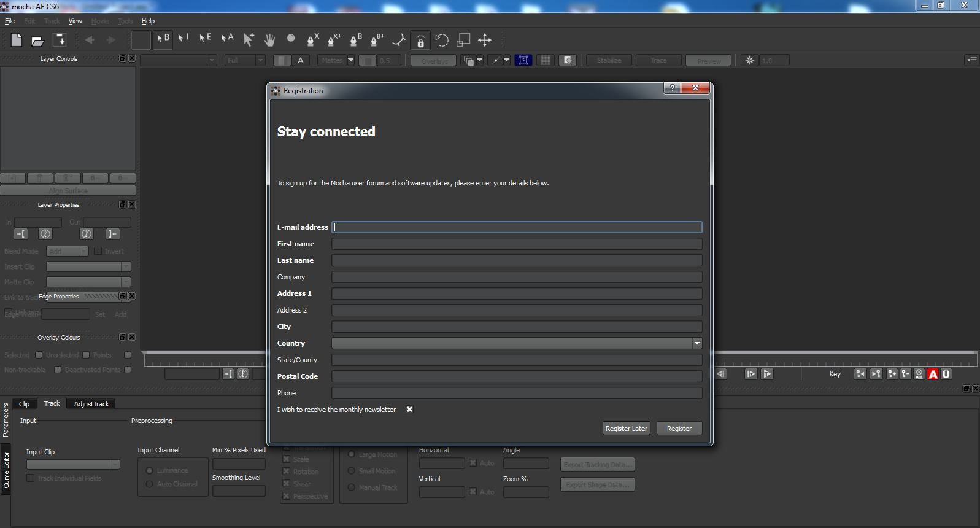Click Go to Next Keyframe icon
980x528 pixels.
pyautogui.click(x=876, y=374)
